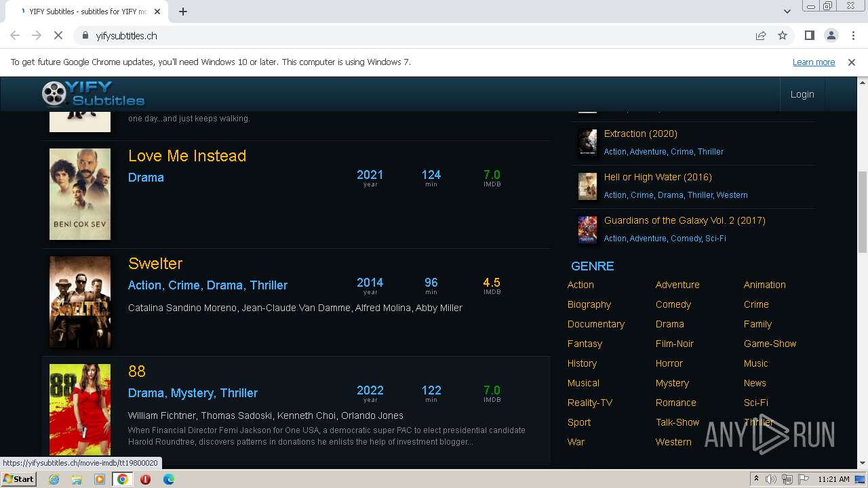
Task: Open Chrome profile avatar
Action: 831,35
